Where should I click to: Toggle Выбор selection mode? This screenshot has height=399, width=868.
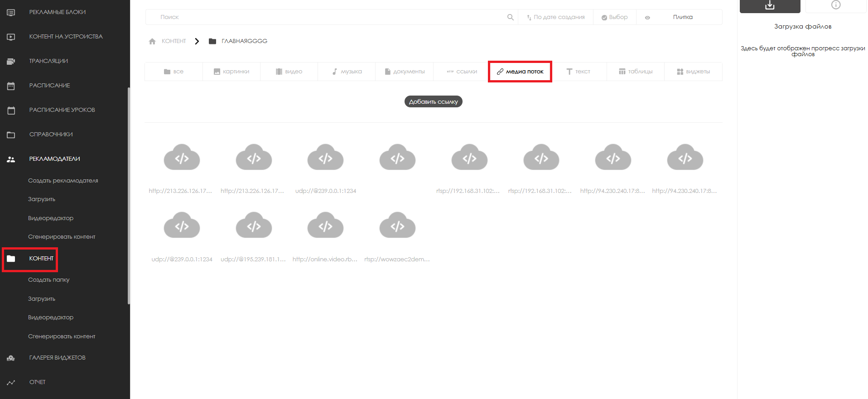click(x=614, y=17)
